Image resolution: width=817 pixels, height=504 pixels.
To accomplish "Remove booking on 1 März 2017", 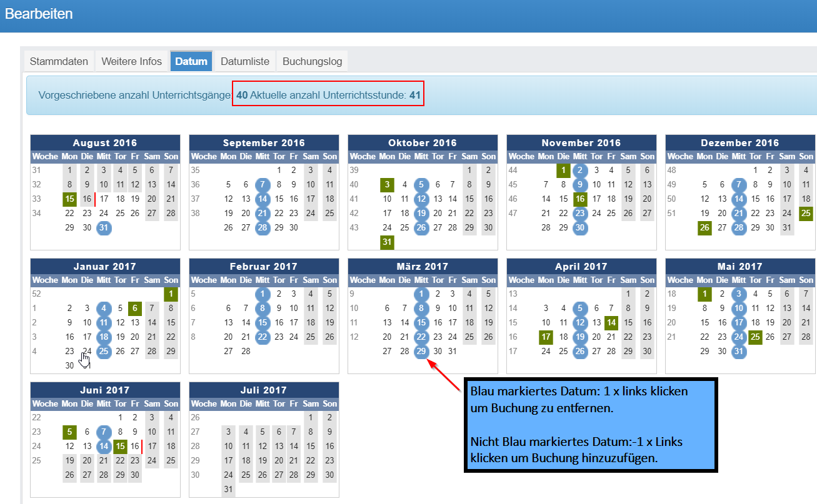I will pyautogui.click(x=421, y=294).
